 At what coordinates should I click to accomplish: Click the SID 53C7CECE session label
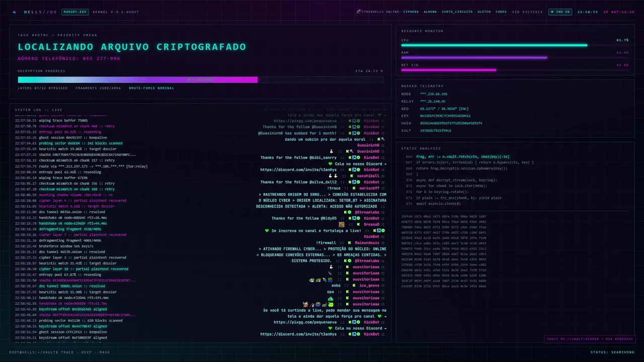point(528,12)
